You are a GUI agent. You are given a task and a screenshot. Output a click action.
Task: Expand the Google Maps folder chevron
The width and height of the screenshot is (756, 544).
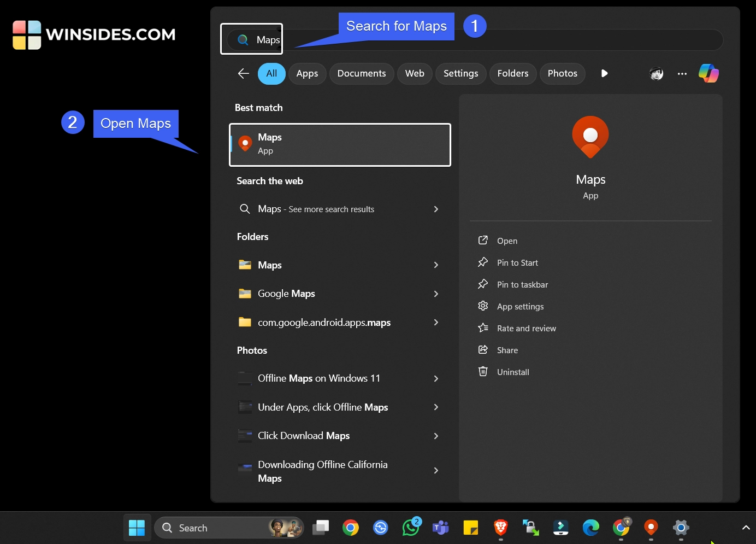pos(436,294)
